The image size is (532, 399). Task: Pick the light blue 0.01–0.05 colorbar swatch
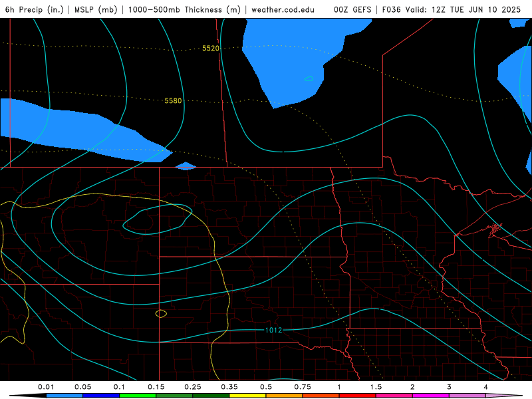pos(65,396)
